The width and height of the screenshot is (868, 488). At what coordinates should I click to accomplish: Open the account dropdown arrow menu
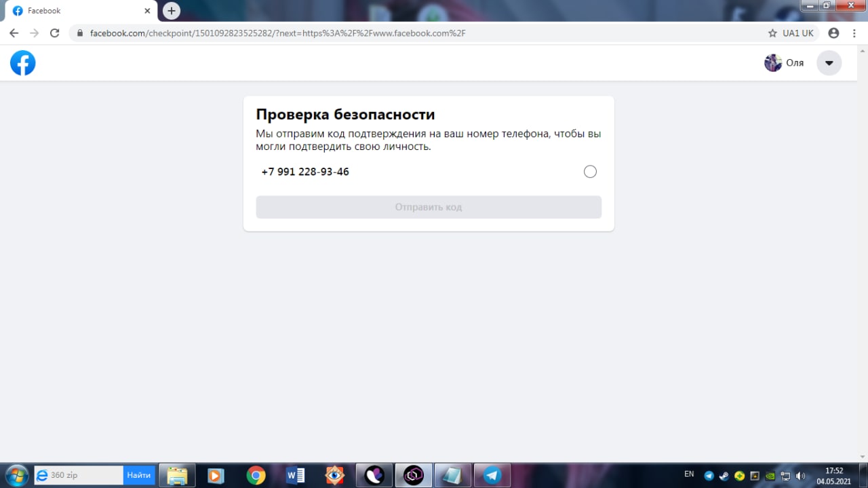(829, 63)
